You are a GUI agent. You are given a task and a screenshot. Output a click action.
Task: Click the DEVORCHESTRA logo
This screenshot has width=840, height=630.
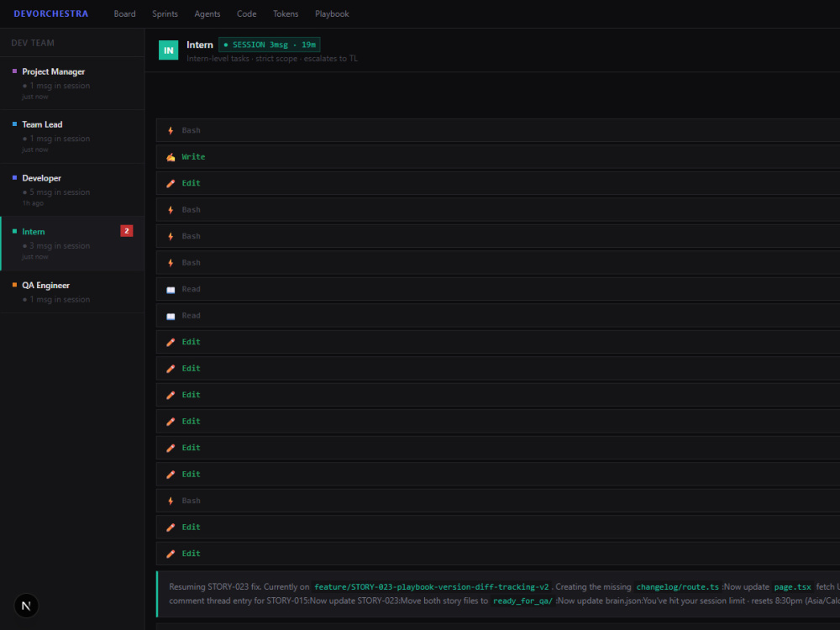51,14
